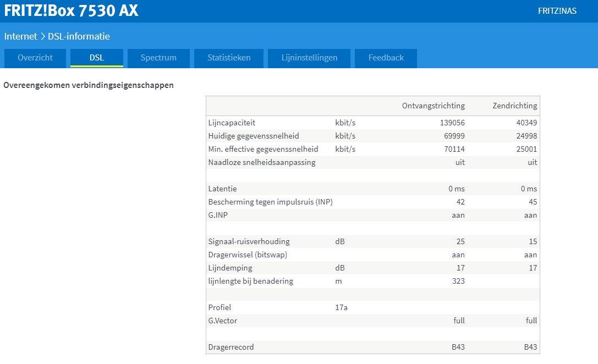Viewport: 598px width, 364px height.
Task: Click the FRITZ!Box 7530 AX title
Action: pyautogui.click(x=72, y=11)
